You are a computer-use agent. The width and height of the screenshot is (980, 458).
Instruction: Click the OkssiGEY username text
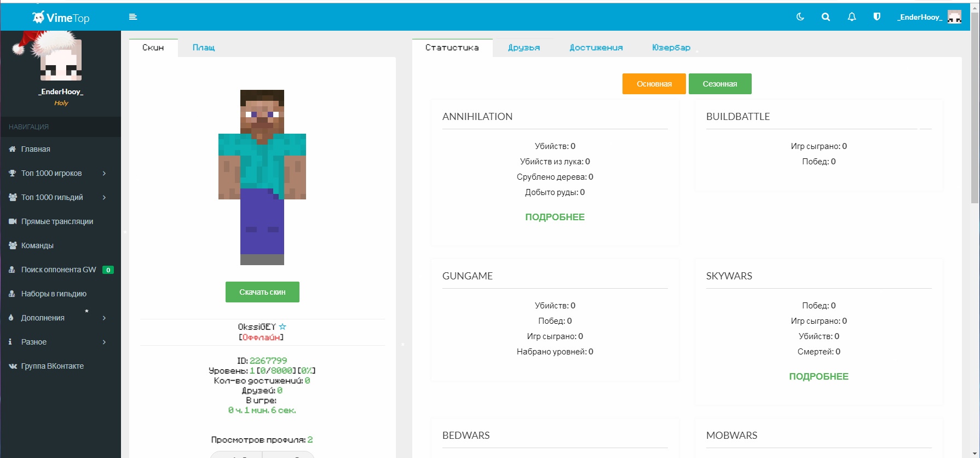[257, 327]
